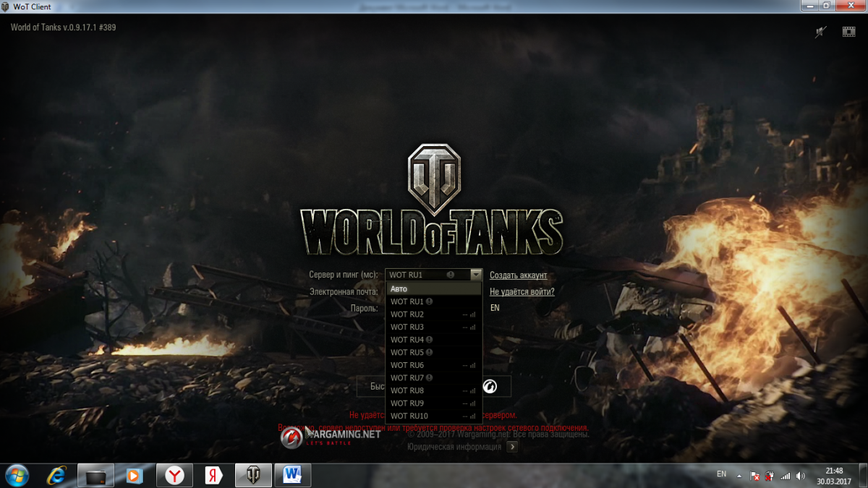Pick server WOT RU5
Viewport: 868px width, 488px height.
pos(434,352)
